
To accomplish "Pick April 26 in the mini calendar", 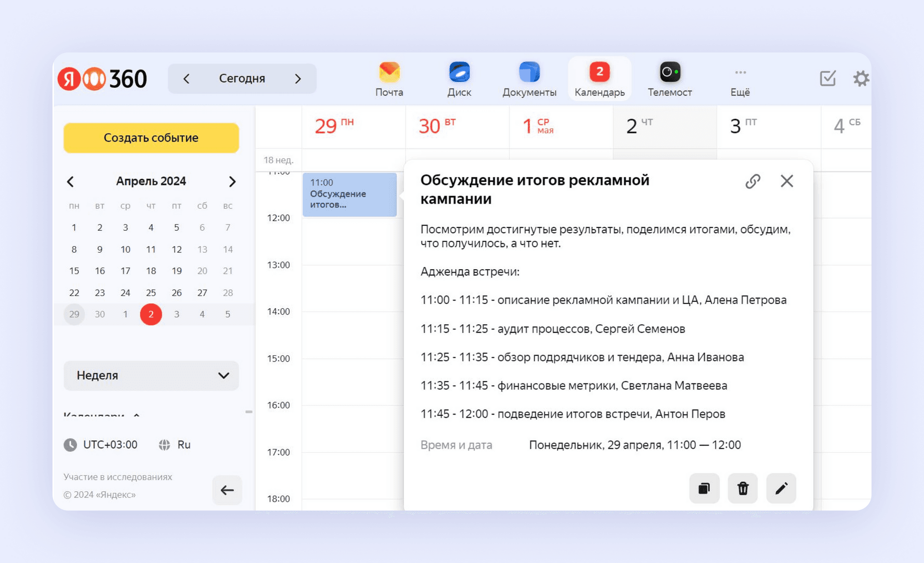I will click(177, 292).
